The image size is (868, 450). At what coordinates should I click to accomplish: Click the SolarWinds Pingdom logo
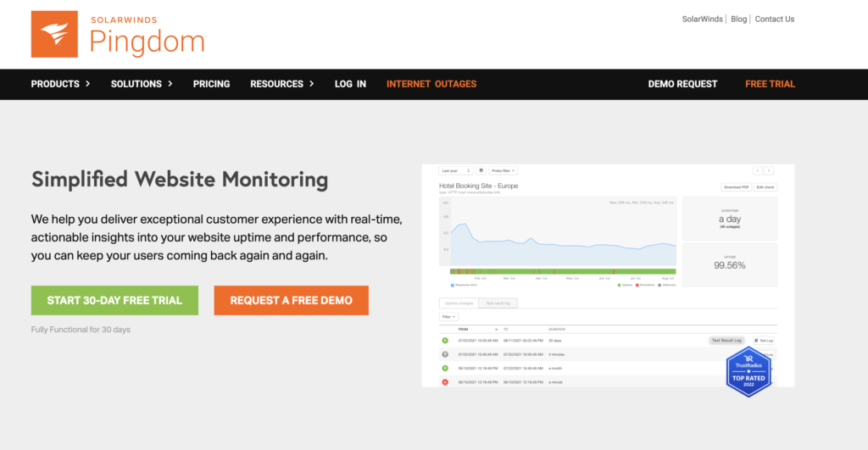pos(117,34)
